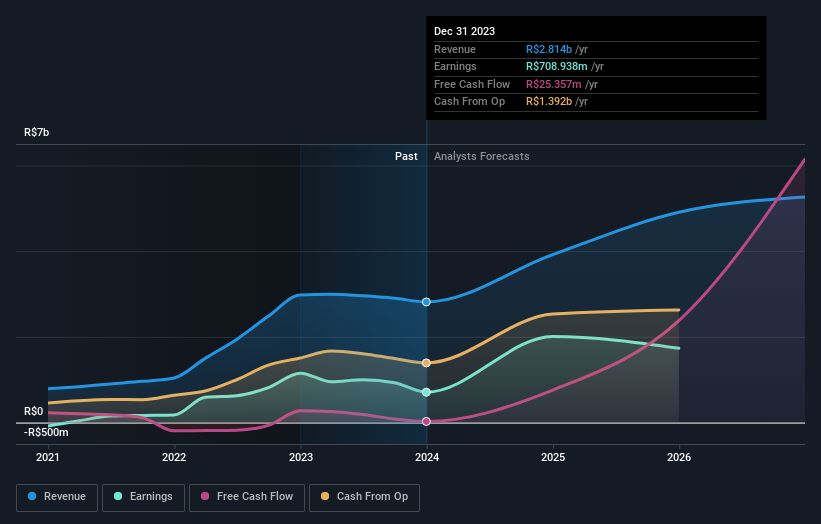Click the 2021 x-axis label
Viewport: 821px width, 524px height.
(48, 458)
